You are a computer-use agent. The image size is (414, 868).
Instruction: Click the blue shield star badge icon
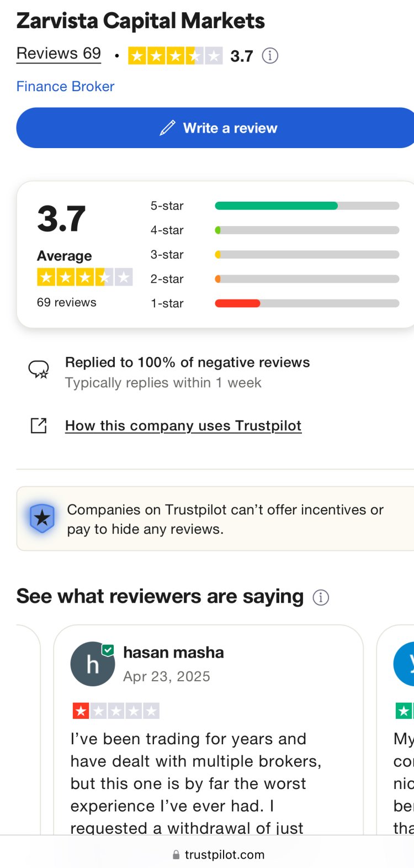tap(42, 518)
